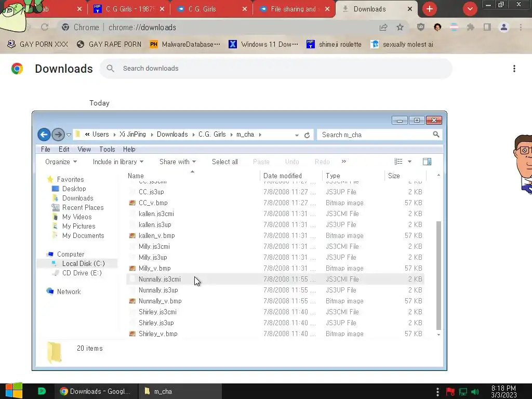Open the uBlock shield extension icon
The image size is (532, 399).
point(421,27)
